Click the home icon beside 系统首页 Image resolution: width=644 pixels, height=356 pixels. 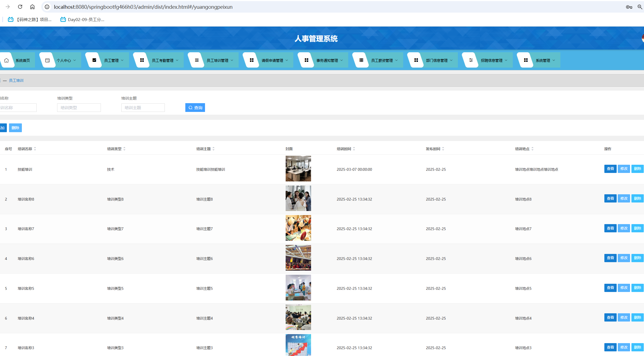(7, 60)
